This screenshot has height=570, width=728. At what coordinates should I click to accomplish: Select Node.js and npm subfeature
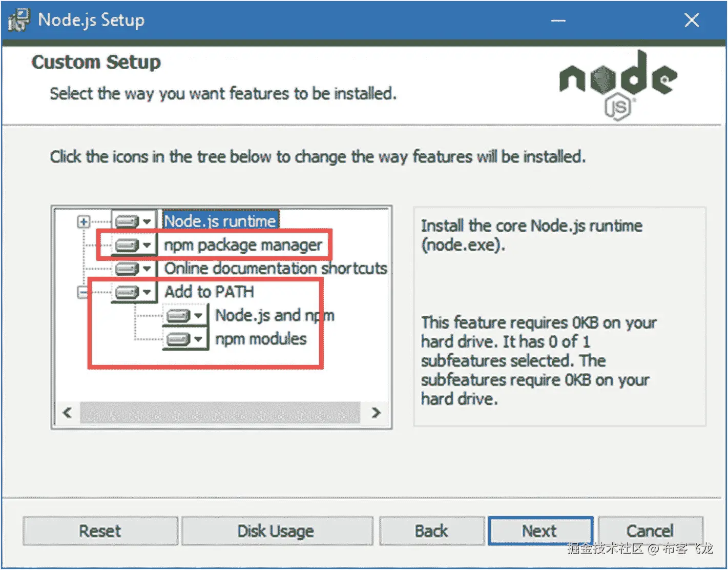point(275,316)
